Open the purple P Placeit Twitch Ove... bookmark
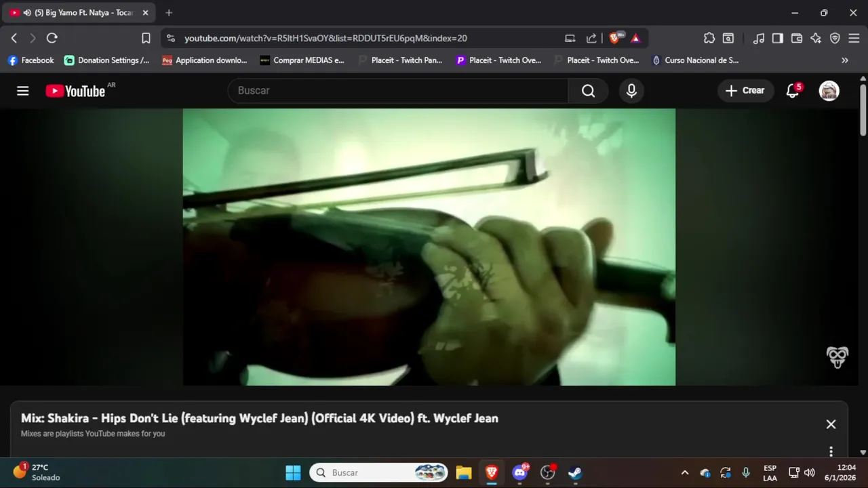Screen dimensions: 868x488 click(498, 60)
